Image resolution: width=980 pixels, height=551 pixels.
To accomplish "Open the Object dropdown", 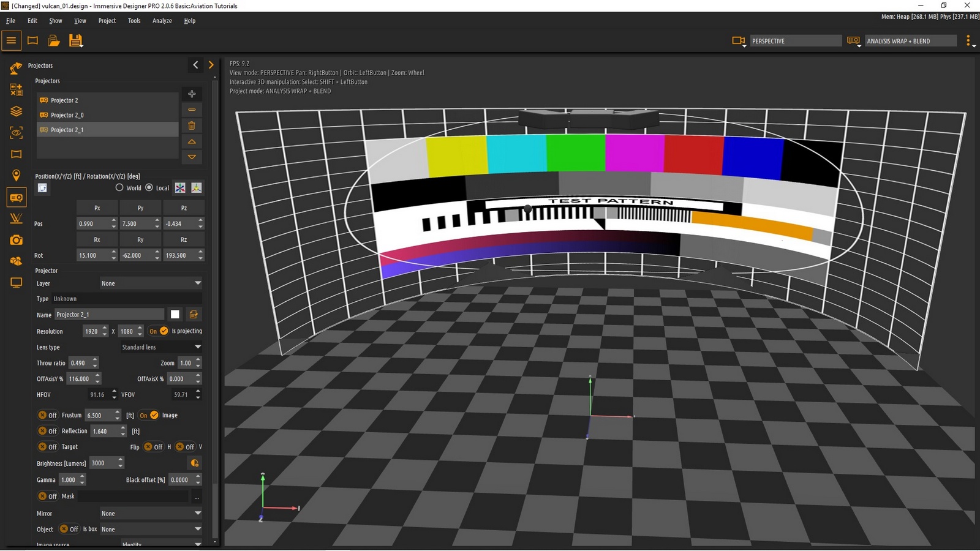I will tap(151, 530).
